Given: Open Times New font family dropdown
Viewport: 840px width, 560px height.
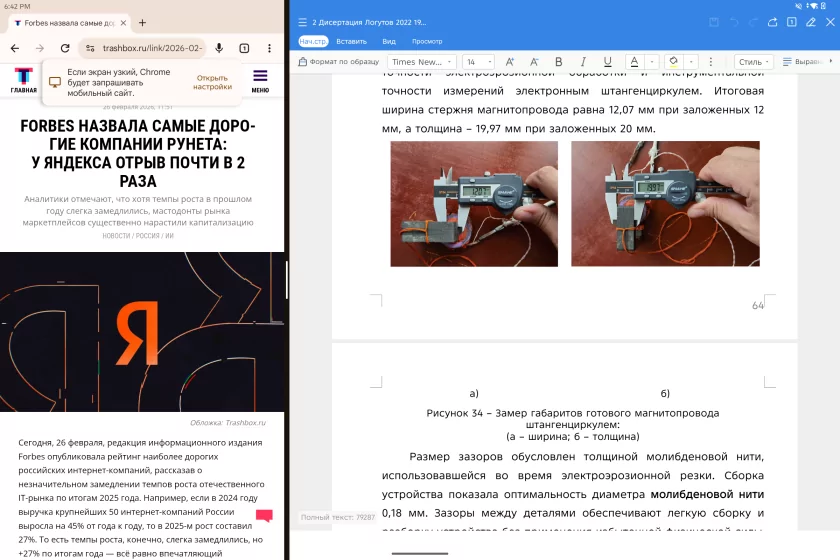Looking at the screenshot, I should [x=422, y=62].
